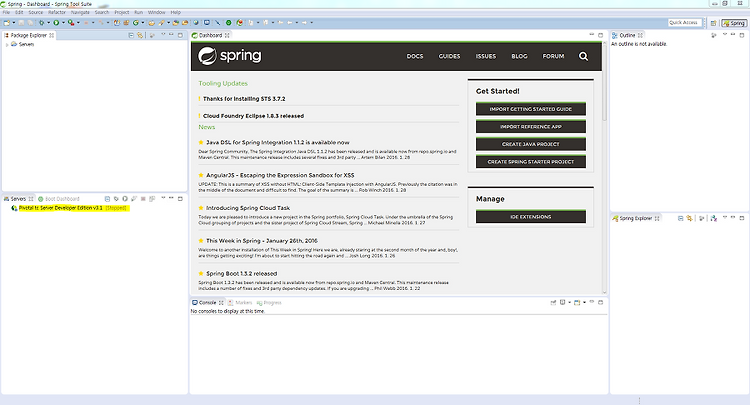
Task: Open the DOCS link in Spring header
Action: (x=415, y=56)
